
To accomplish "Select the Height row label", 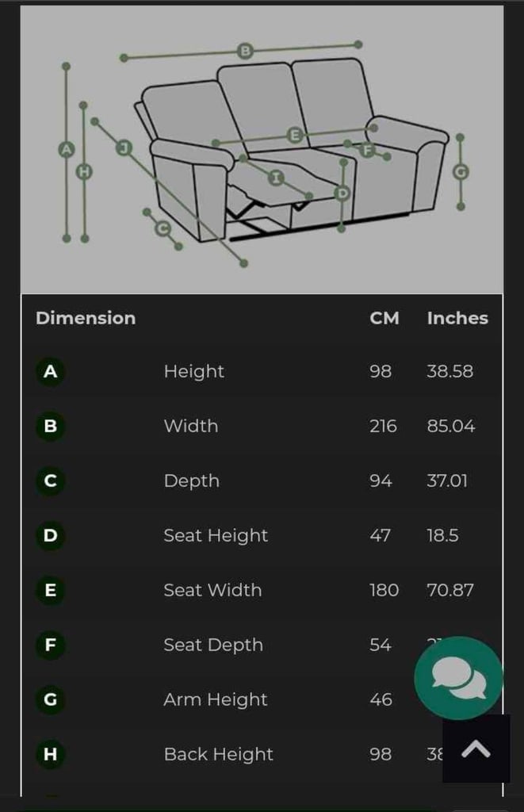I will [194, 371].
